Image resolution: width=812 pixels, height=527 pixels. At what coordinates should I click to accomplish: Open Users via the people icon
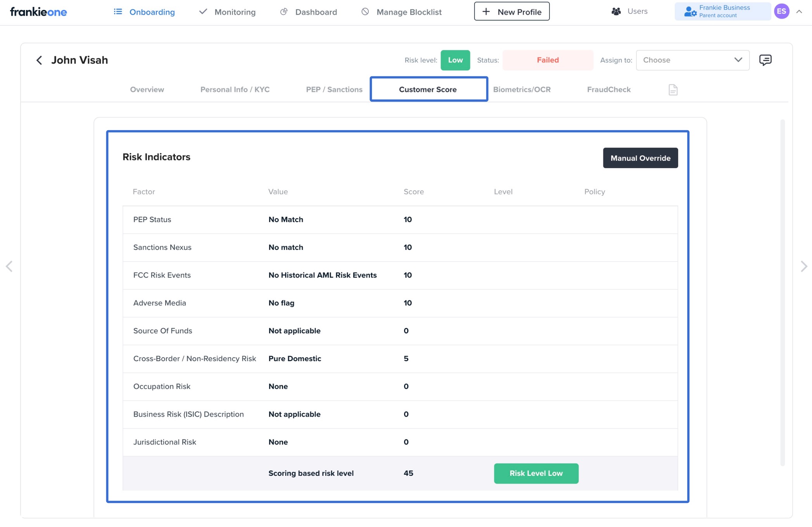pyautogui.click(x=616, y=11)
